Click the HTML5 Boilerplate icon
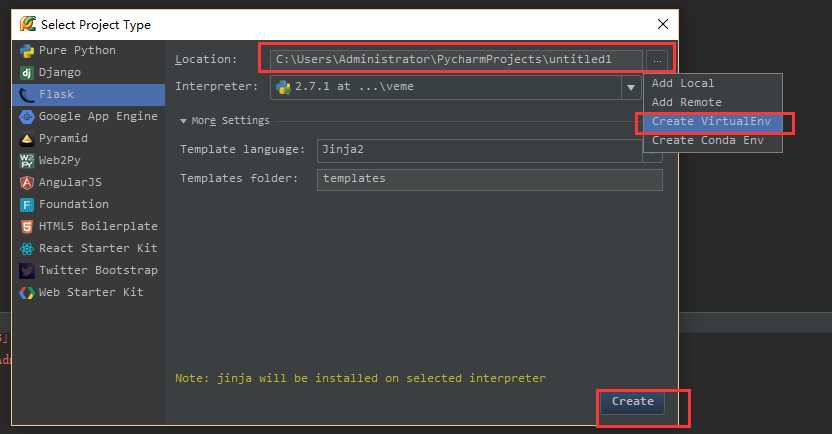The image size is (832, 434). tap(27, 227)
